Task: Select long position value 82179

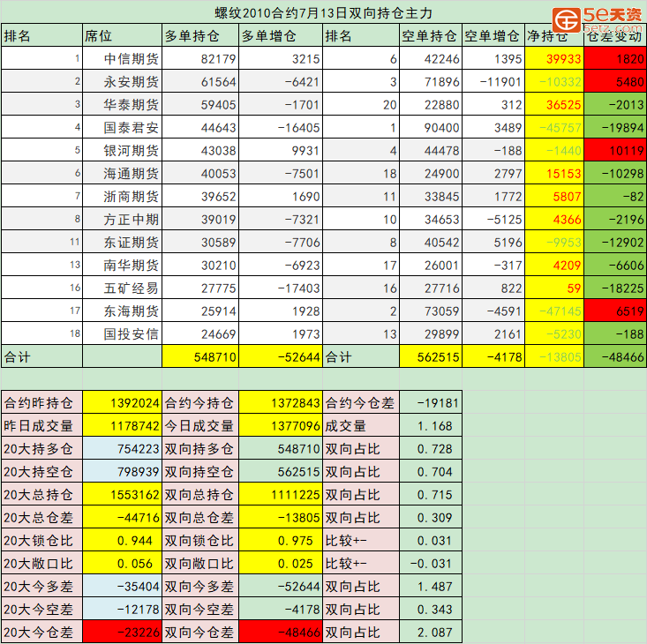Action: click(x=200, y=58)
